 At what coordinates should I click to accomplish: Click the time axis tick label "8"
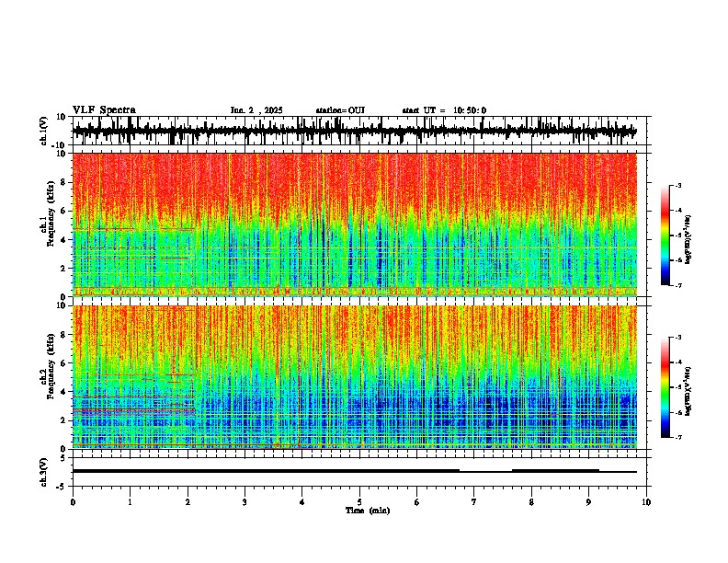coord(531,502)
